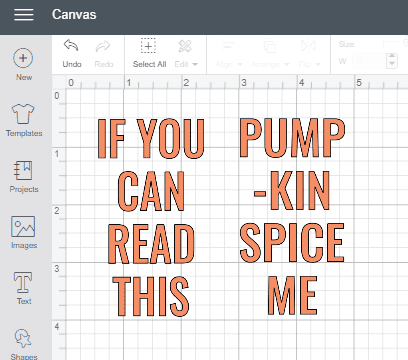
Task: Select the 'THIS' text on canvas
Action: pos(151,296)
